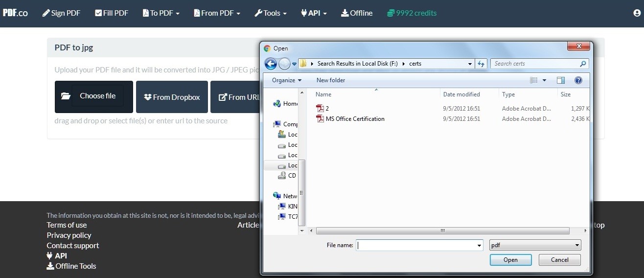The width and height of the screenshot is (644, 278).
Task: Open Homegroup in the navigation pane
Action: [x=285, y=104]
